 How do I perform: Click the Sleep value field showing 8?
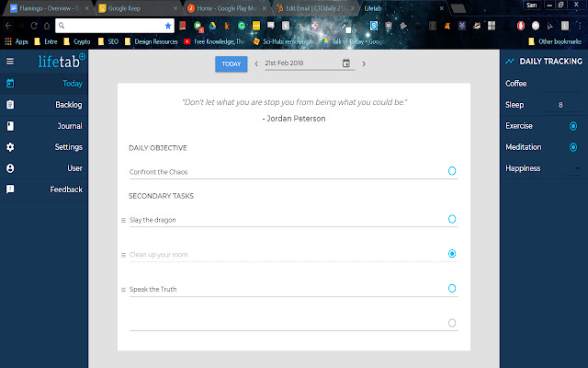(x=561, y=105)
